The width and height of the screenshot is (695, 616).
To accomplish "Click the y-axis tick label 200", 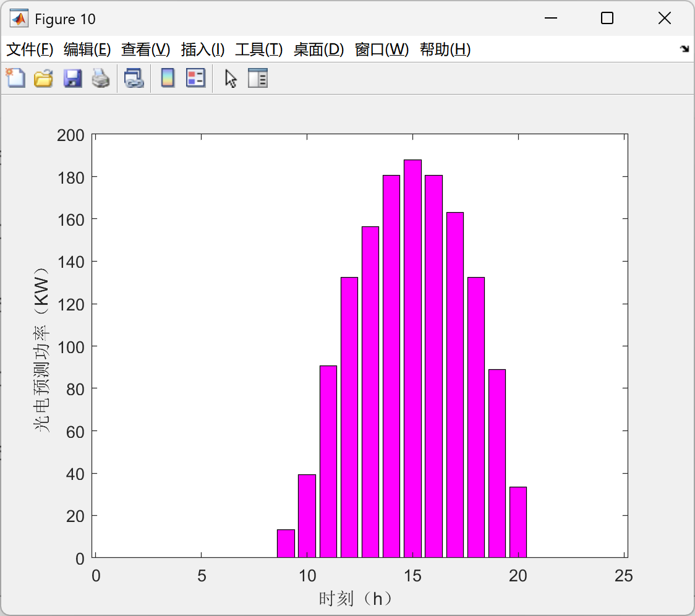I will (x=70, y=135).
